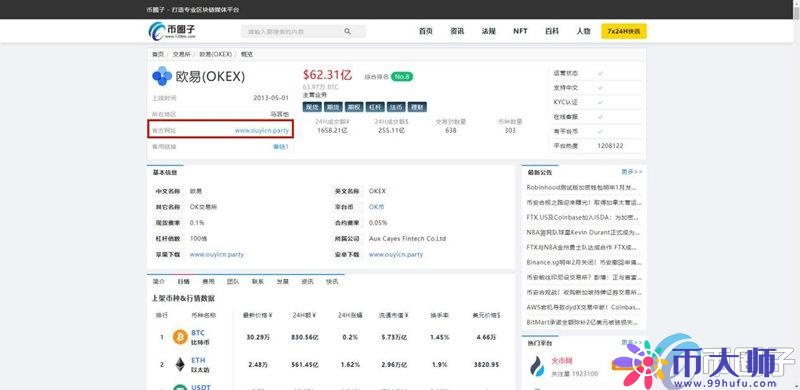This screenshot has width=800, height=390.
Task: Click the search magnifier icon
Action: point(347,32)
